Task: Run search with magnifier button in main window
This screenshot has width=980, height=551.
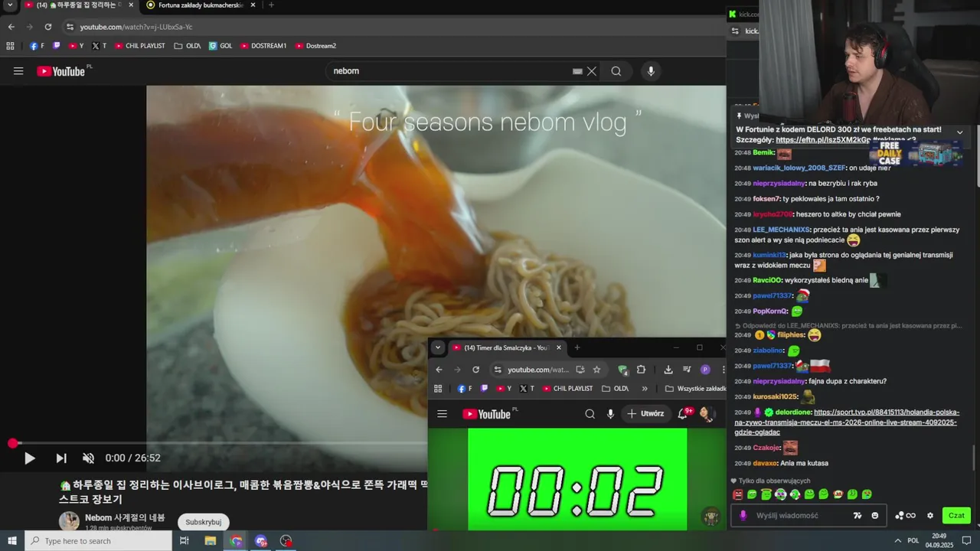Action: coord(616,71)
